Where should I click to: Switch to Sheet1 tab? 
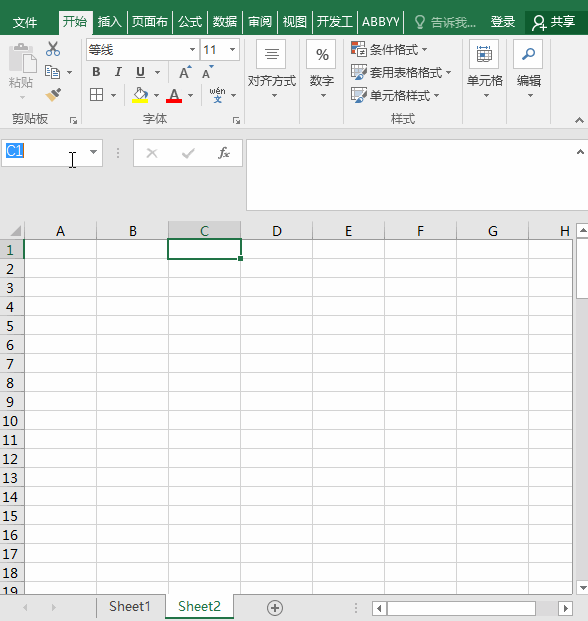pyautogui.click(x=130, y=606)
